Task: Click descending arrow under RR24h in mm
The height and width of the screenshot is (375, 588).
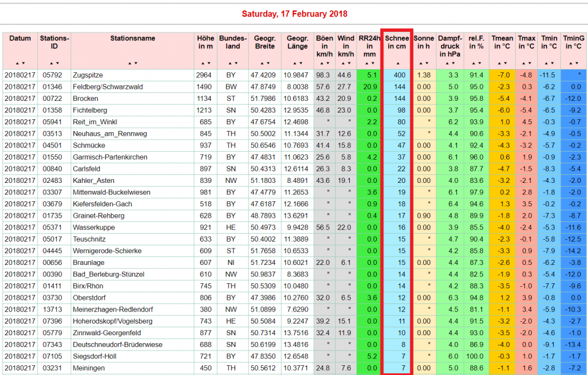Action: click(x=372, y=63)
